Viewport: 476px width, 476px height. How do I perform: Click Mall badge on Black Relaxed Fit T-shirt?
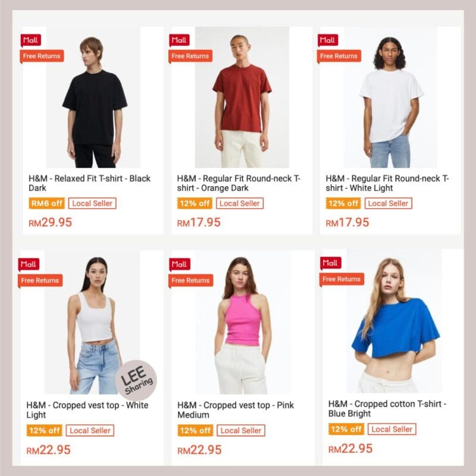31,40
